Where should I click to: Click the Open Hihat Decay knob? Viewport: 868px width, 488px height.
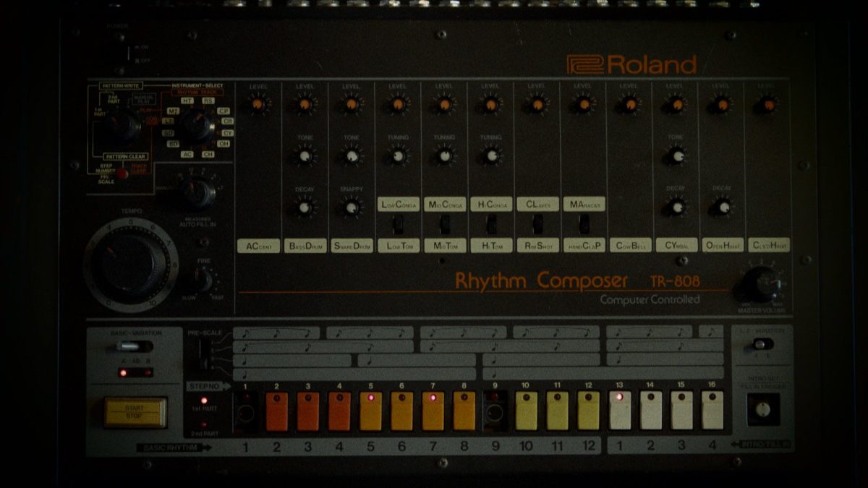pos(721,207)
